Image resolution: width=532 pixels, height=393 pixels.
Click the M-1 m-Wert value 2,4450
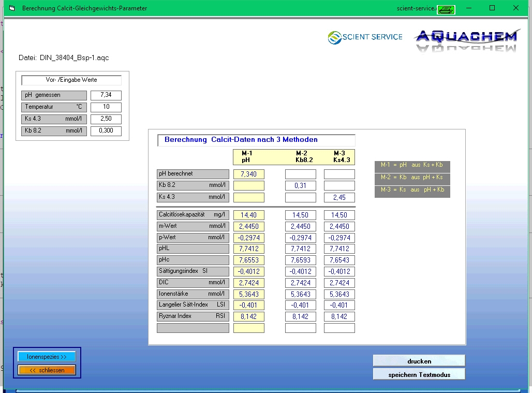[249, 226]
